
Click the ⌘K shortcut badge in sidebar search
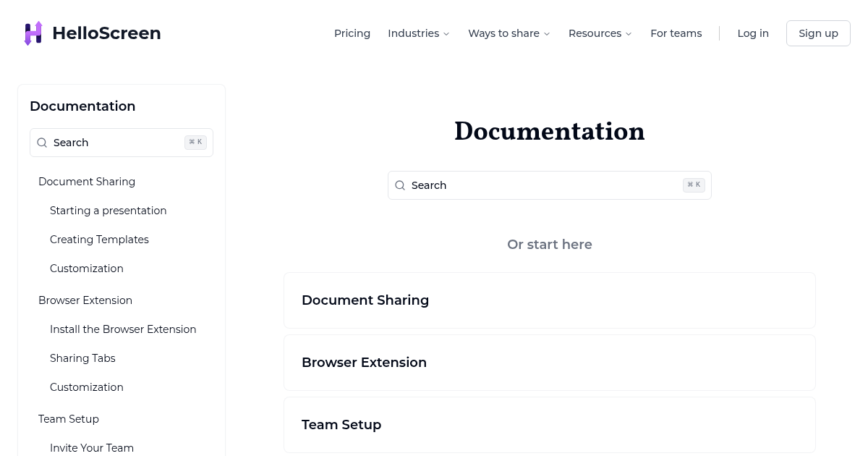coord(195,143)
